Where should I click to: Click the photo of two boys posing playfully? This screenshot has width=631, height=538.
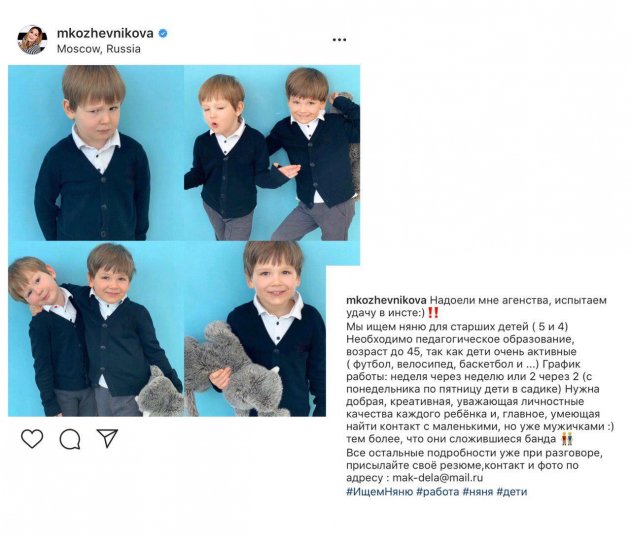click(272, 153)
